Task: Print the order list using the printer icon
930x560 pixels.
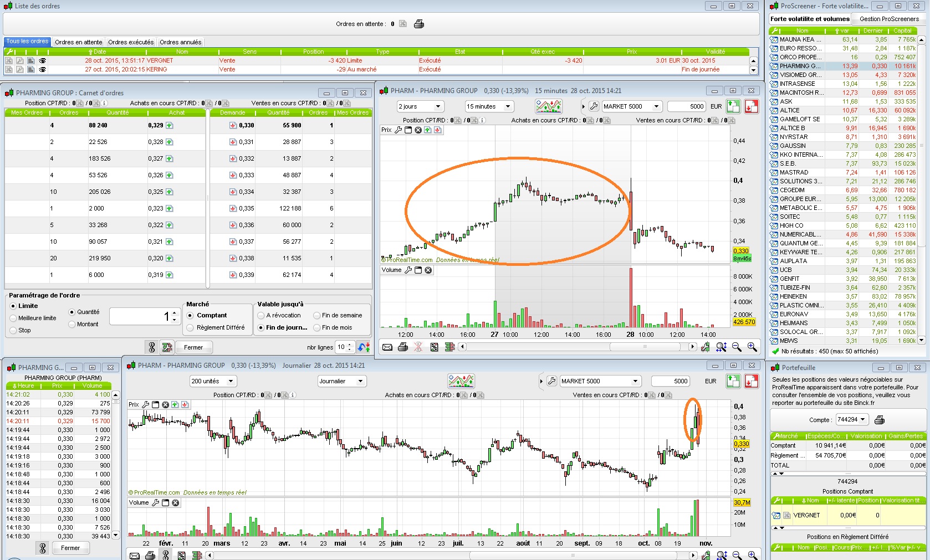Action: pos(419,24)
